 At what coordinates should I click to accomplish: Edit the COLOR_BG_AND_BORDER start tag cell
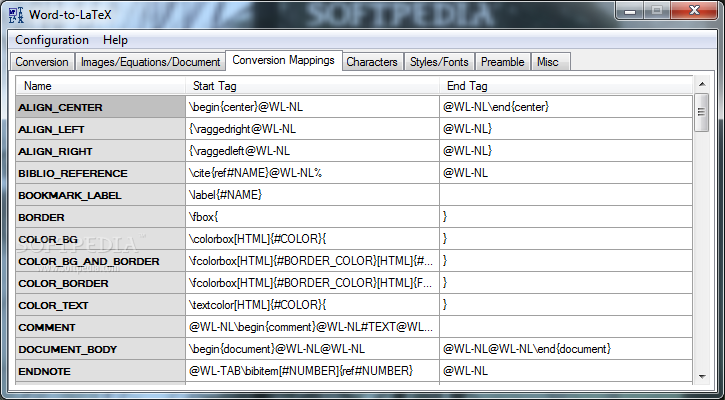click(x=313, y=261)
